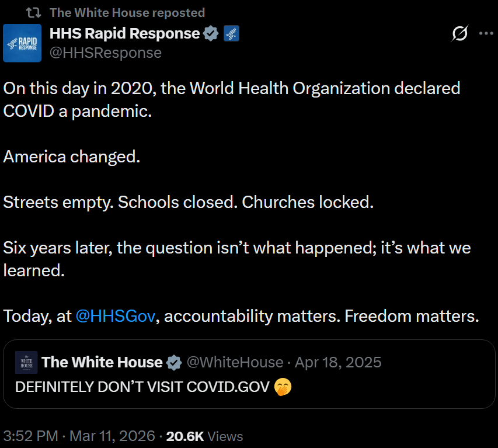Click the blue HHS affiliation badge icon
498x448 pixels.
232,34
